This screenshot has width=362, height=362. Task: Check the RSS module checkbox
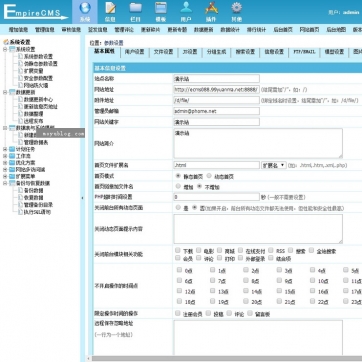271,250
